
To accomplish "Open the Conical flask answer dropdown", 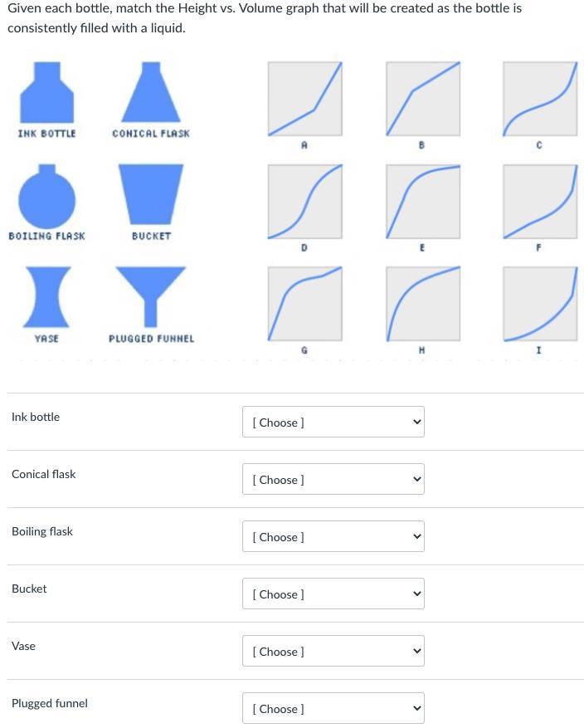I will 333,479.
